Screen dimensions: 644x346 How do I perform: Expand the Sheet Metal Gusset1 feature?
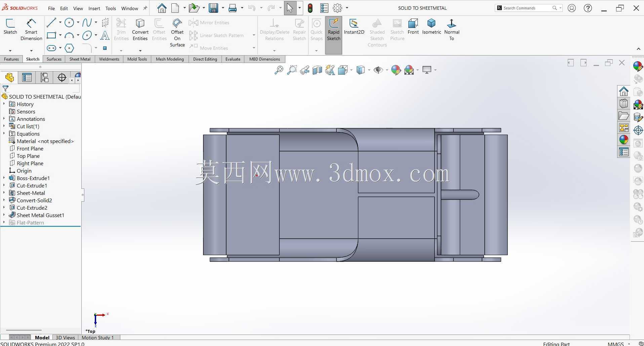pyautogui.click(x=4, y=215)
